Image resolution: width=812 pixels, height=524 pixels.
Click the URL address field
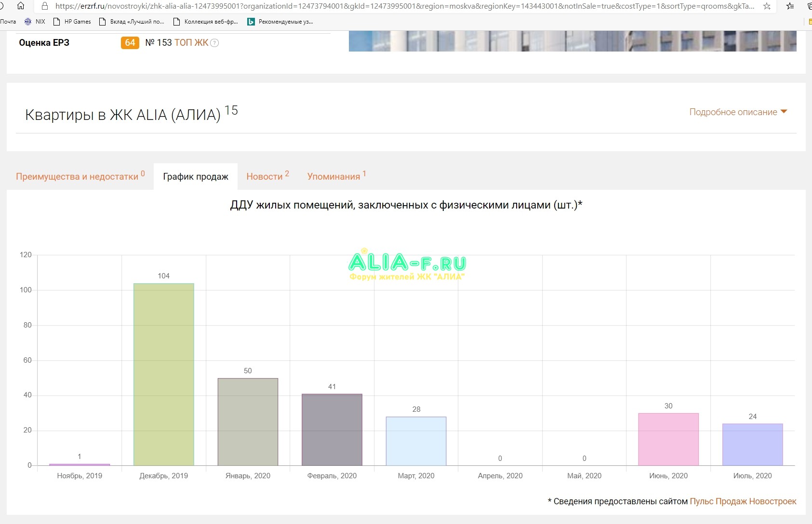405,6
